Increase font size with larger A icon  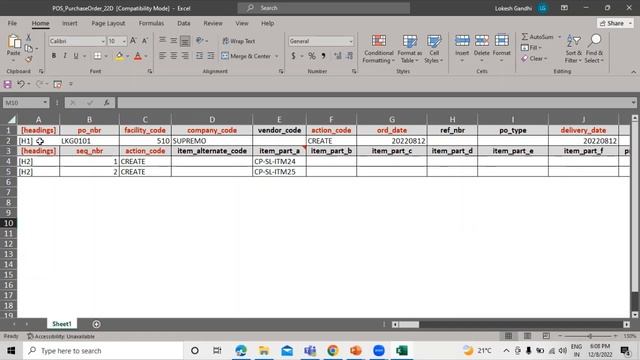tap(133, 41)
